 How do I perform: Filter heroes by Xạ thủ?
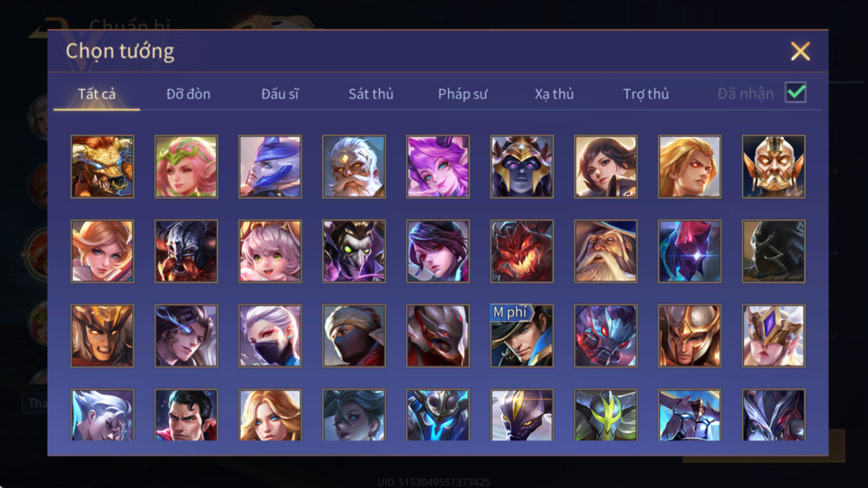(x=554, y=94)
